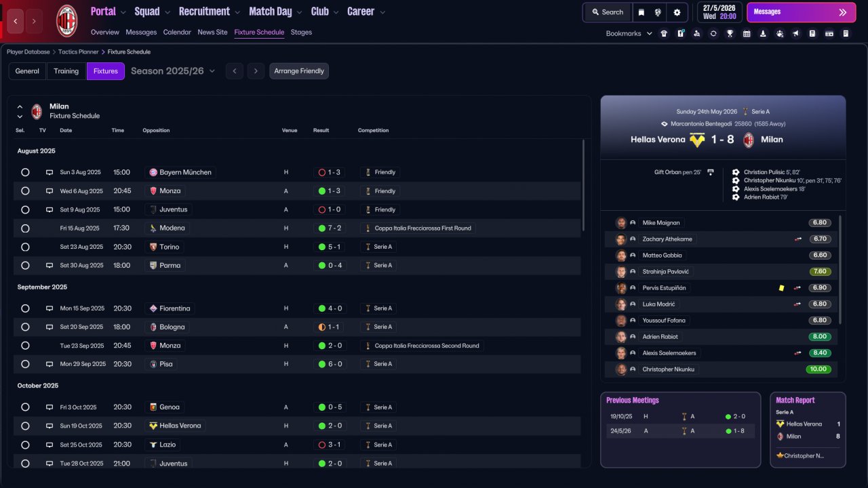The image size is (868, 488).
Task: Open the Messages button
Action: pos(801,12)
